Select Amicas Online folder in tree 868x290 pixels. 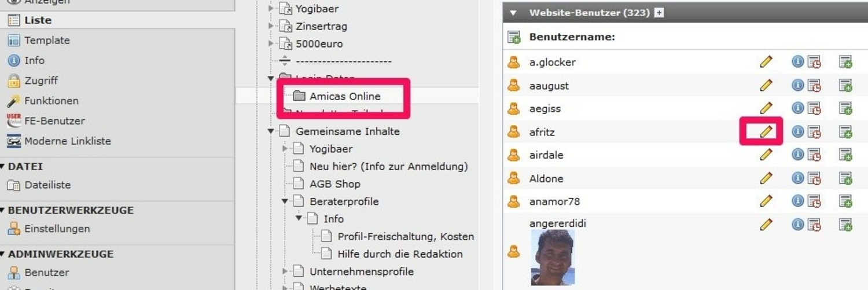(x=345, y=96)
